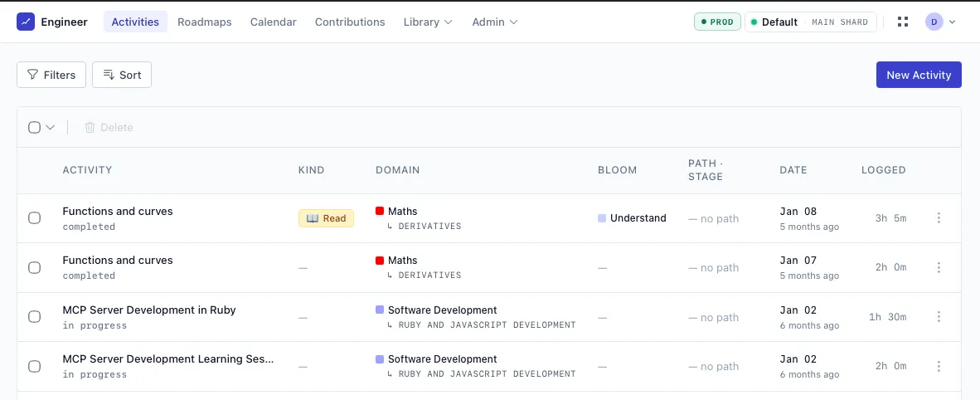
Task: Open row menu for Jan 08 activity
Action: tap(938, 217)
